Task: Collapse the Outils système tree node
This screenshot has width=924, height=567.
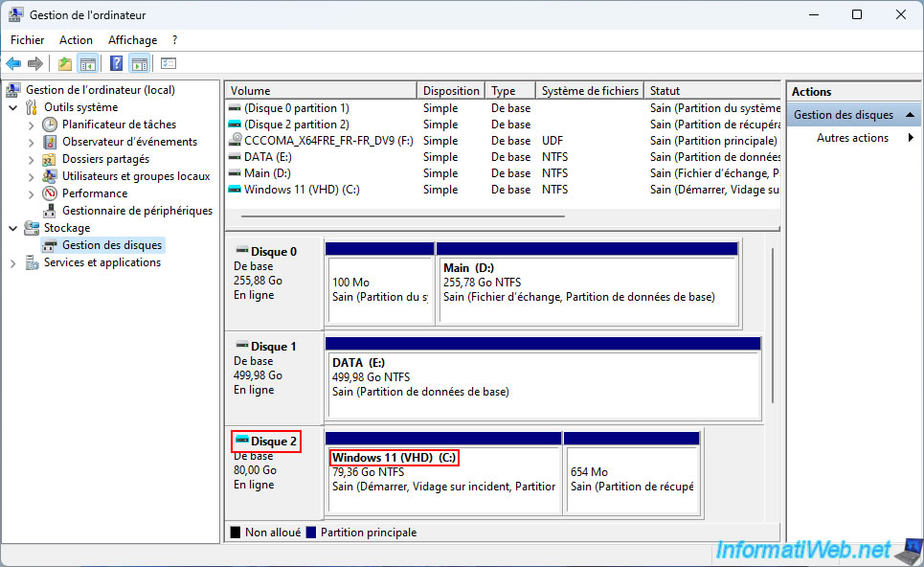Action: click(x=13, y=107)
